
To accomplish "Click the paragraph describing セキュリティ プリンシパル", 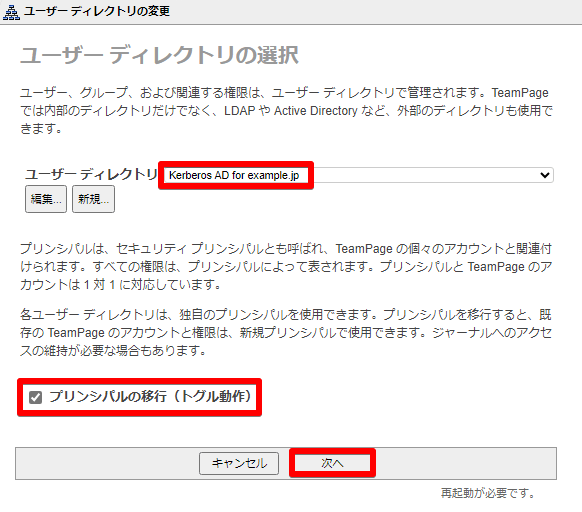I will pos(286,267).
